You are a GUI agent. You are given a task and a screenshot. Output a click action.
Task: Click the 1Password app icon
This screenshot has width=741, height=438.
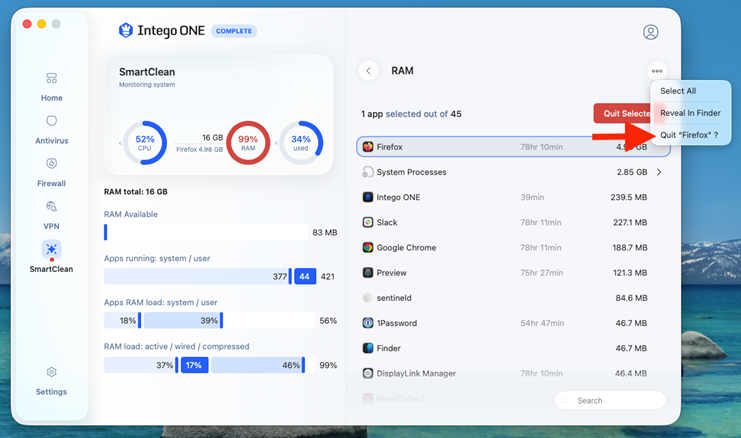pyautogui.click(x=368, y=323)
